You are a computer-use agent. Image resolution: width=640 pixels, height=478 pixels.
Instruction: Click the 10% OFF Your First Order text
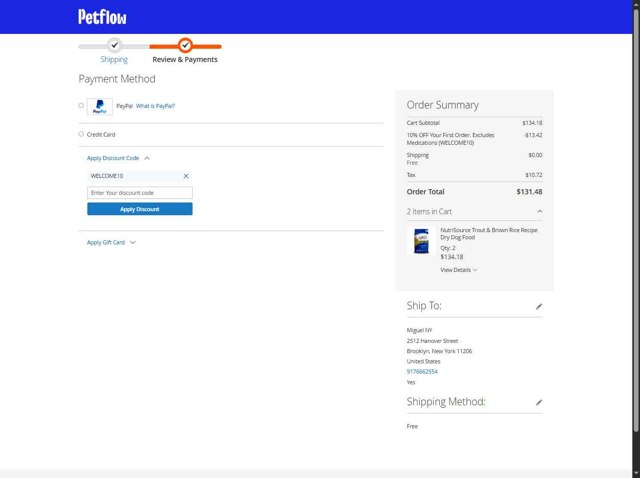pos(450,139)
